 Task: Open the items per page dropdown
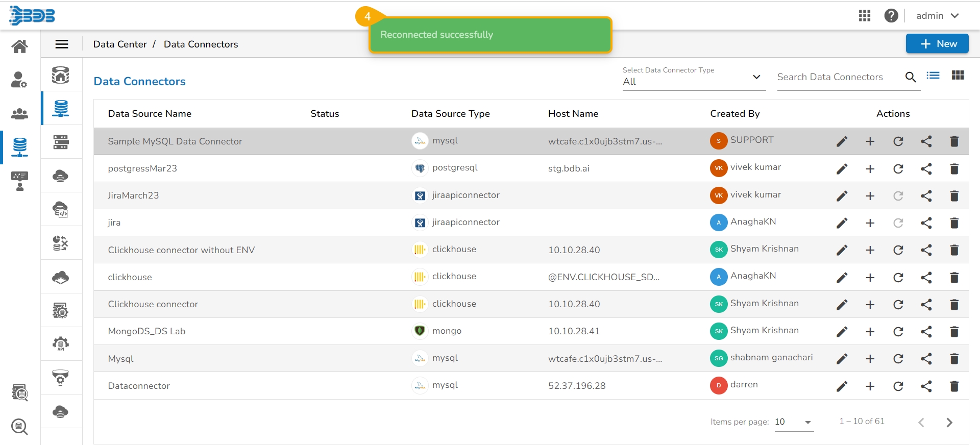[794, 422]
